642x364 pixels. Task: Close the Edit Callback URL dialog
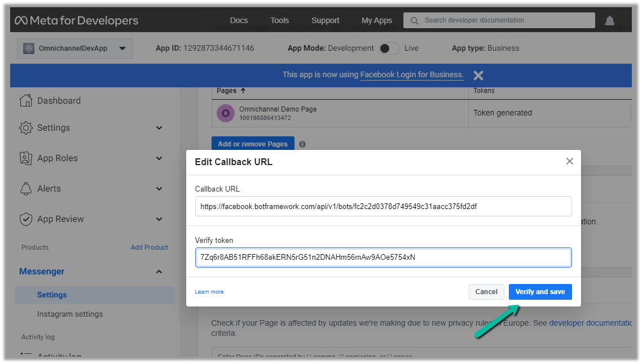pyautogui.click(x=569, y=162)
